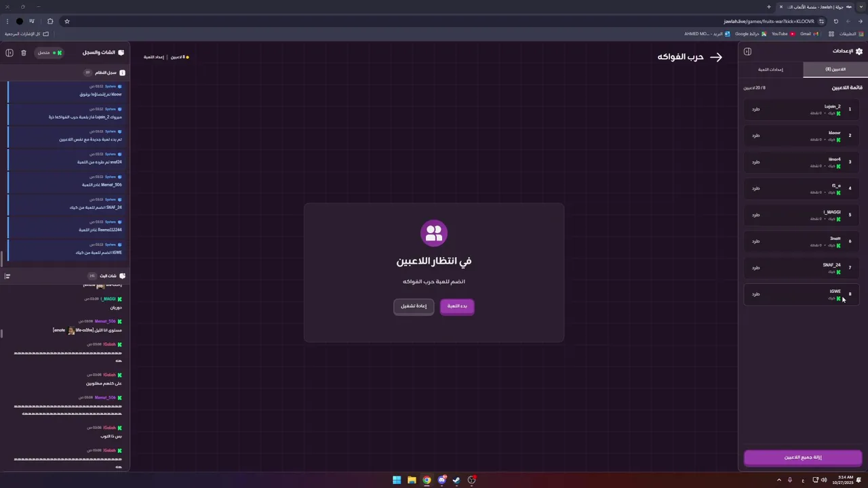Open Chrome from the taskbar
This screenshot has width=868, height=488.
(x=427, y=480)
